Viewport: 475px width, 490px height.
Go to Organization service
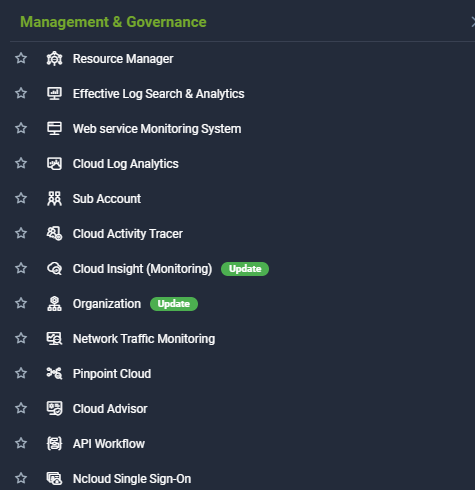click(x=107, y=304)
